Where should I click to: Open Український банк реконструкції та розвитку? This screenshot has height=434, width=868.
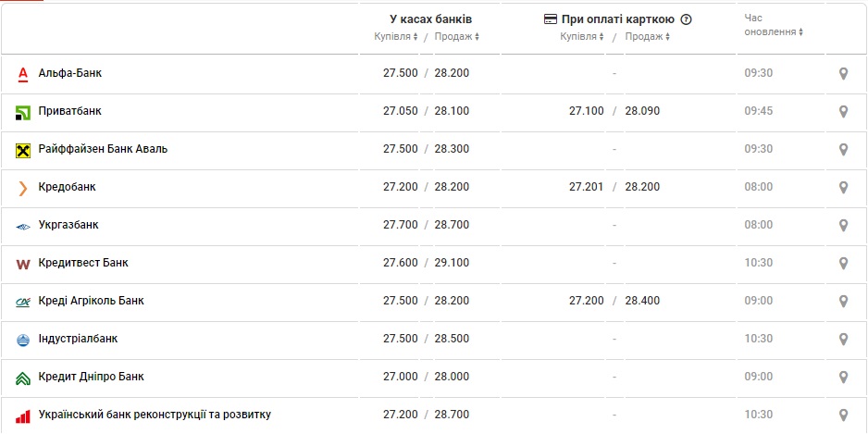(155, 415)
